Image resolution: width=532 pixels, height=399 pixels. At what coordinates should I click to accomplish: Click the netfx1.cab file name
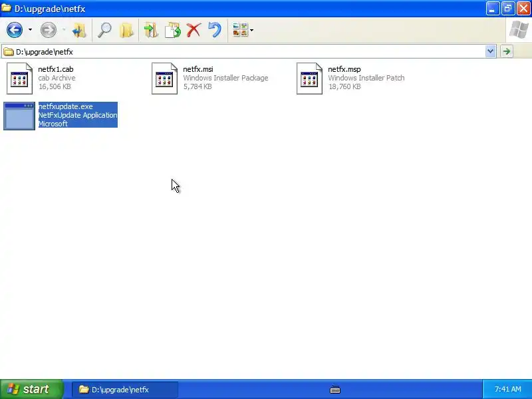pyautogui.click(x=56, y=69)
